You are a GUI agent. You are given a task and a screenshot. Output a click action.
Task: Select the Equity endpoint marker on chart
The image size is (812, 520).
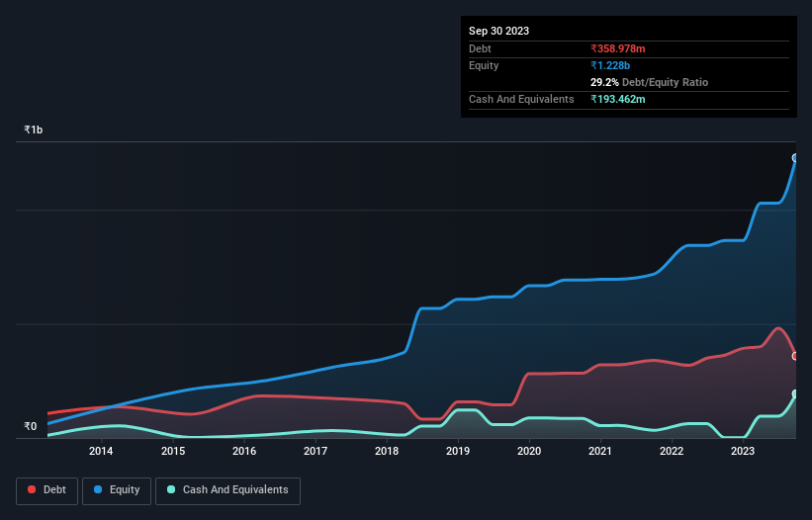[x=795, y=158]
